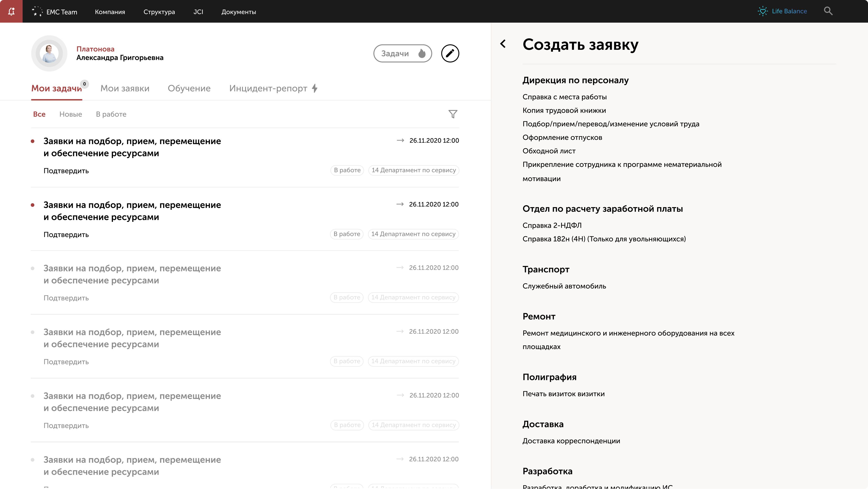Click the user profile avatar photo
The image size is (868, 489).
click(x=49, y=53)
